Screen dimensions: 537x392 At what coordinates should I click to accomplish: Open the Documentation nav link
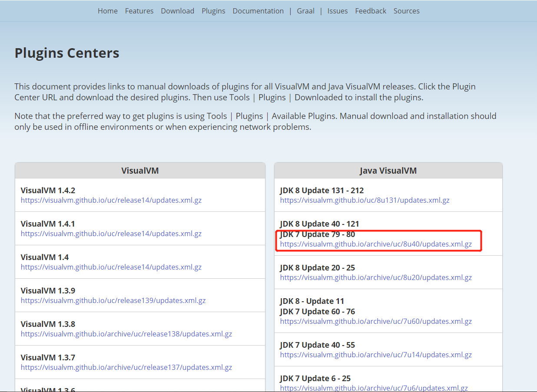click(258, 11)
